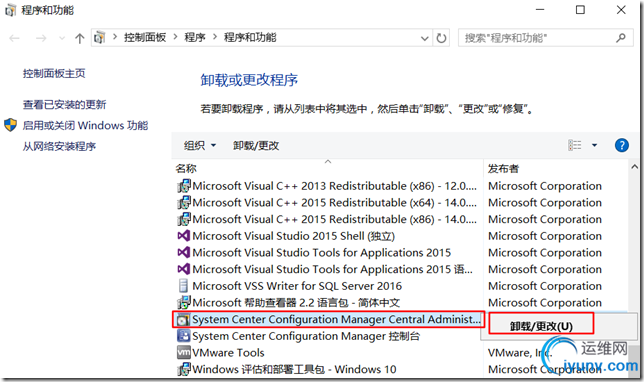Open the 查看已安装的更新 link

pos(64,105)
